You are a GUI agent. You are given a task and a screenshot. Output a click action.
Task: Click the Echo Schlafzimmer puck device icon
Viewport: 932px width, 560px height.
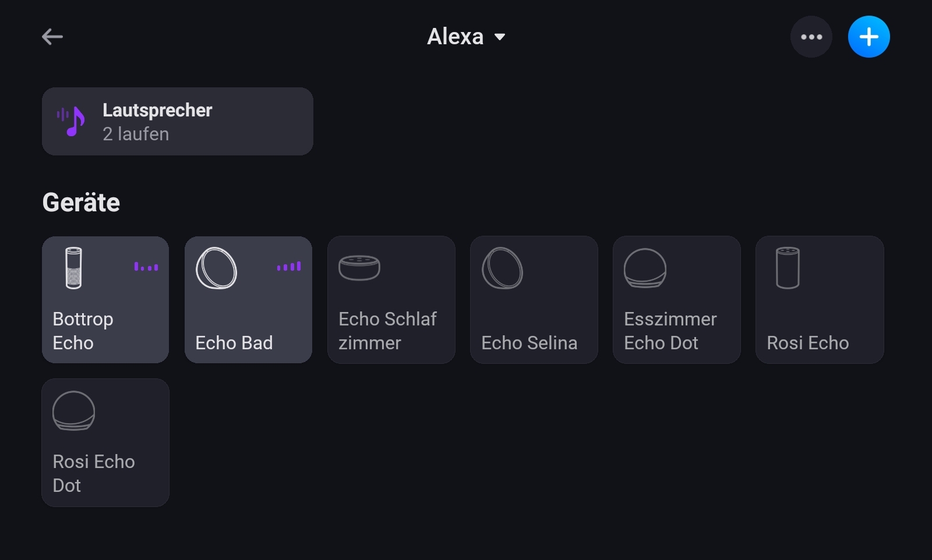[359, 268]
